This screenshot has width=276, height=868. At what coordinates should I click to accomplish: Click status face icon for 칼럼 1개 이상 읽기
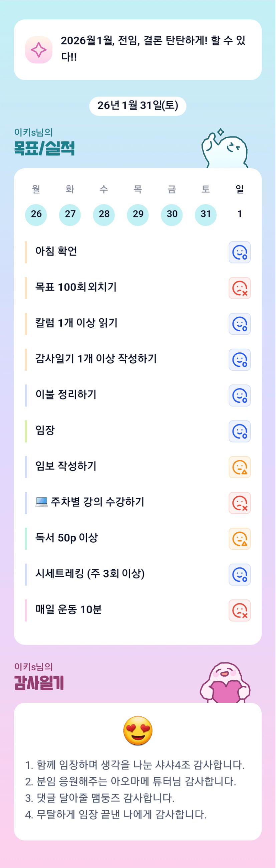pyautogui.click(x=239, y=324)
